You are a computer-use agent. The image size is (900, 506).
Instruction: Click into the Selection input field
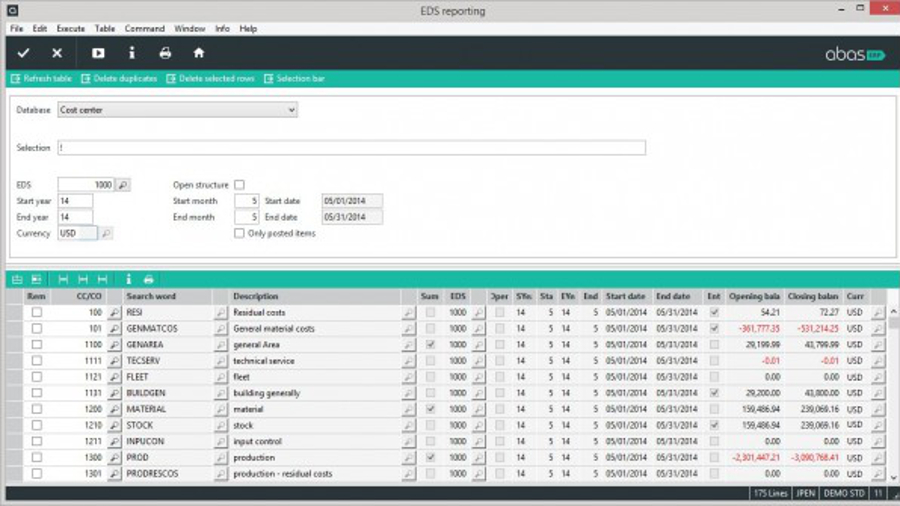[351, 147]
